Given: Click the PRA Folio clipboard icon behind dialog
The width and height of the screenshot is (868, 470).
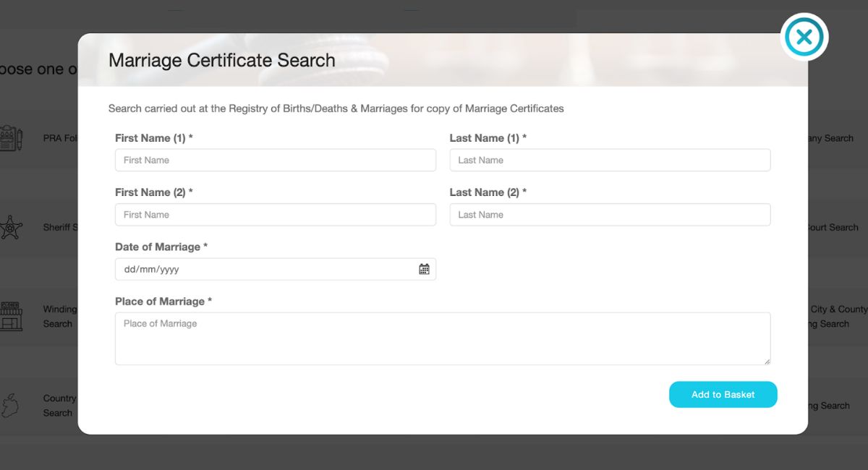Looking at the screenshot, I should [x=11, y=137].
